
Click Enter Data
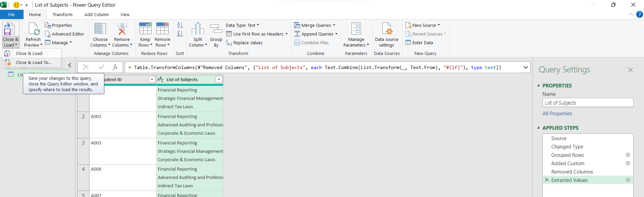(419, 43)
